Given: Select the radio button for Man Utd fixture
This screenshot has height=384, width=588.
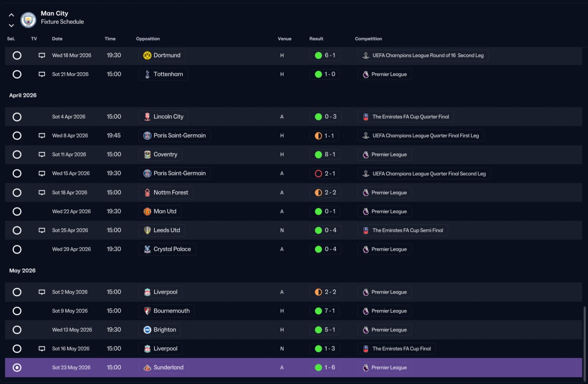Looking at the screenshot, I should (x=17, y=212).
